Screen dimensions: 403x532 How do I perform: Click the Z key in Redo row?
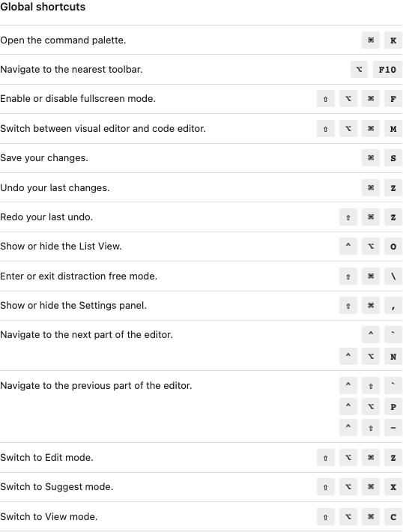point(393,217)
